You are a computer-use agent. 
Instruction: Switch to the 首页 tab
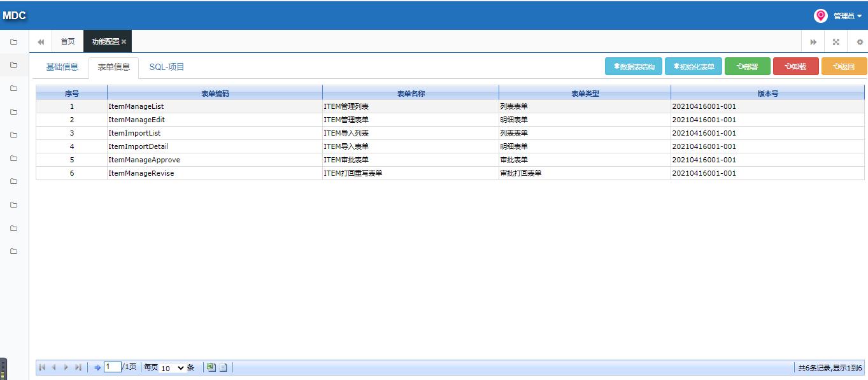pyautogui.click(x=68, y=41)
